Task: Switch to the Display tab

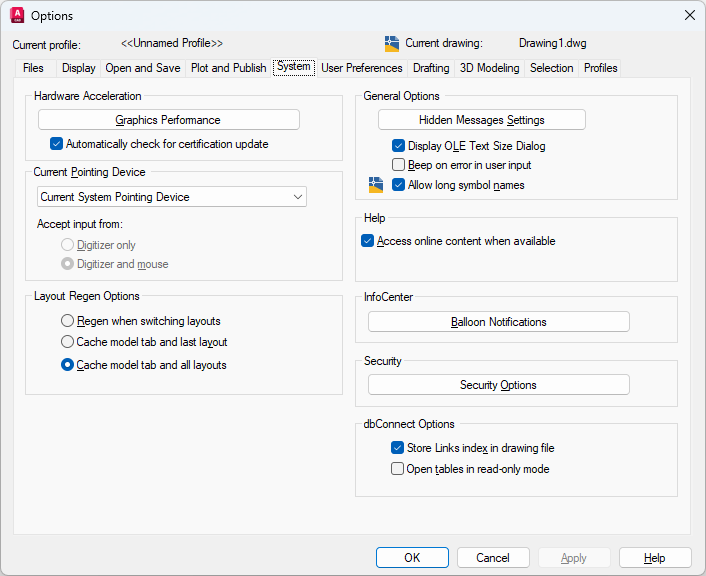Action: [79, 68]
